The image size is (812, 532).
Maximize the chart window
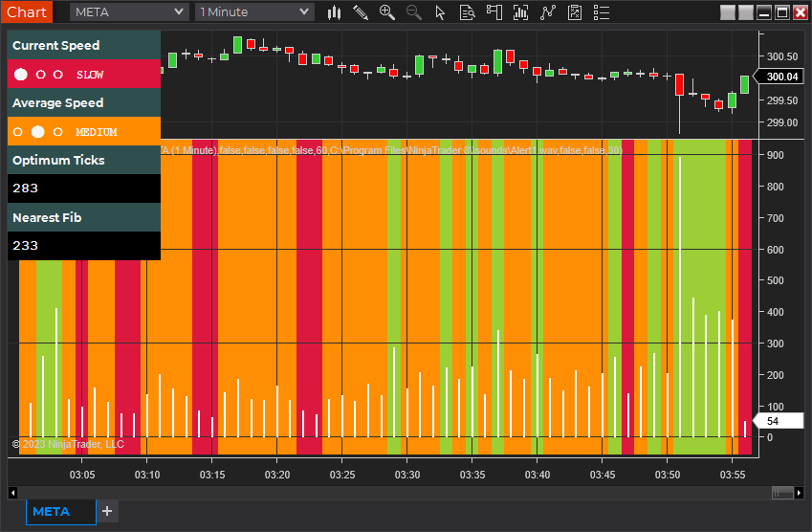click(782, 12)
